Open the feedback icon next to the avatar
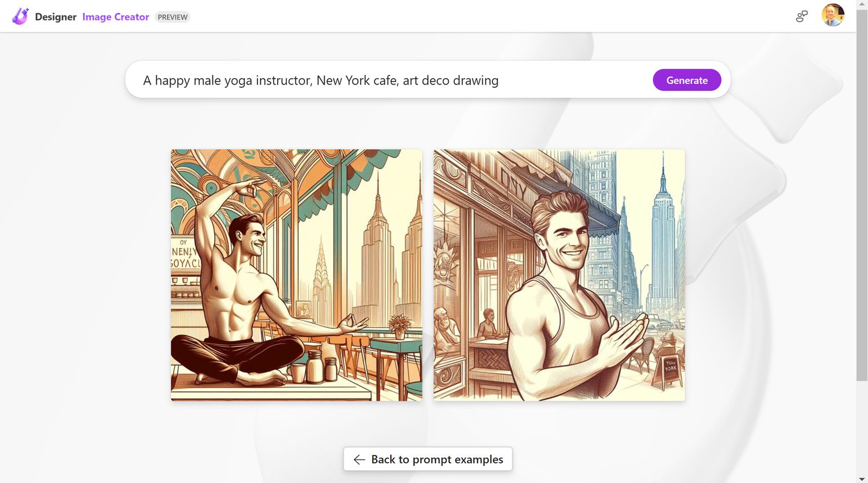This screenshot has height=483, width=868. click(x=801, y=16)
